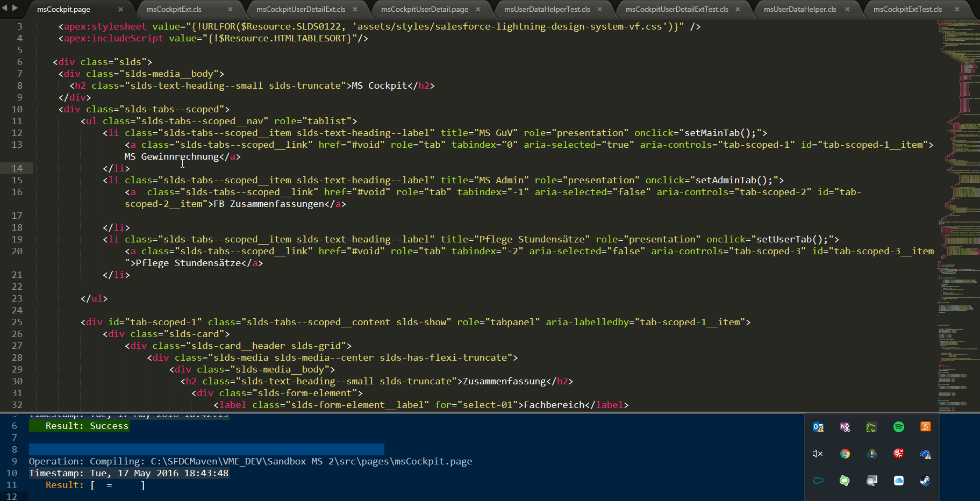Image resolution: width=980 pixels, height=501 pixels.
Task: Open the iCloud tray icon
Action: tap(898, 481)
